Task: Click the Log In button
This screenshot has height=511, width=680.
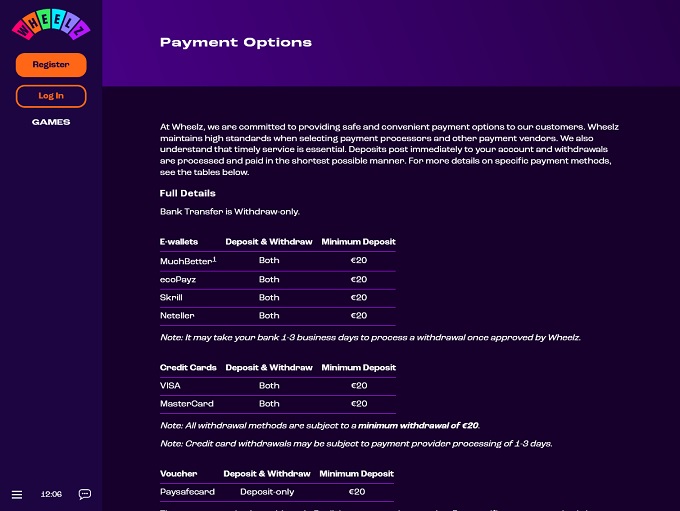Action: point(51,96)
